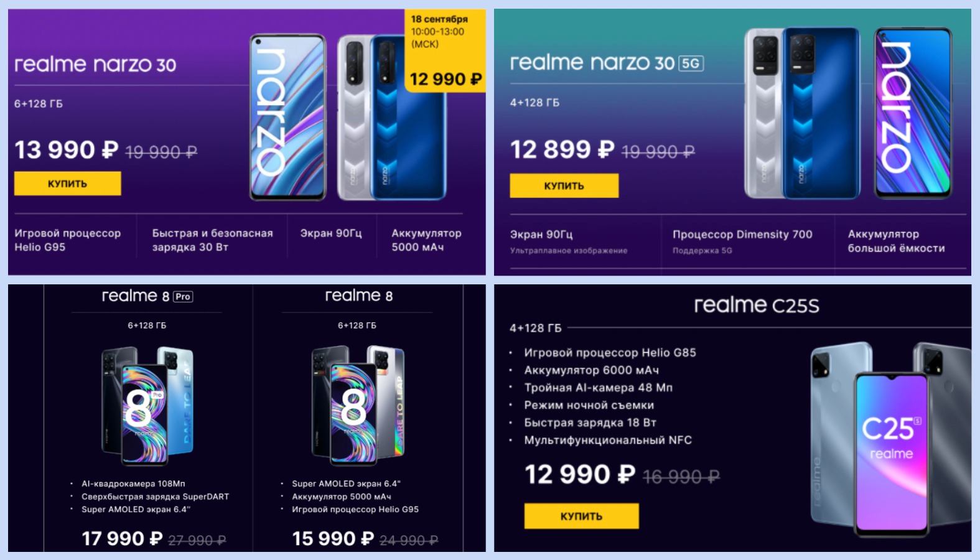
Task: Click the Мультифункциональный NFC bullet item
Action: coord(608,440)
